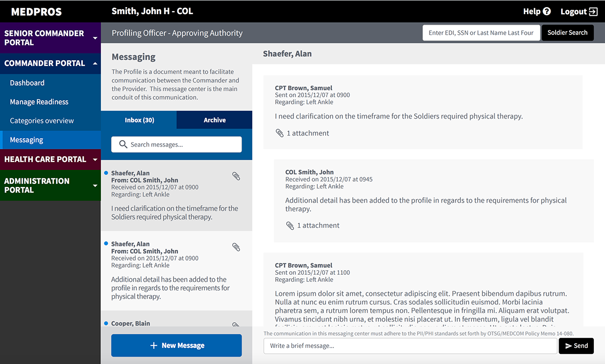Open Manage Readiness in the sidebar
Screen dimensions: 605x364
[39, 102]
